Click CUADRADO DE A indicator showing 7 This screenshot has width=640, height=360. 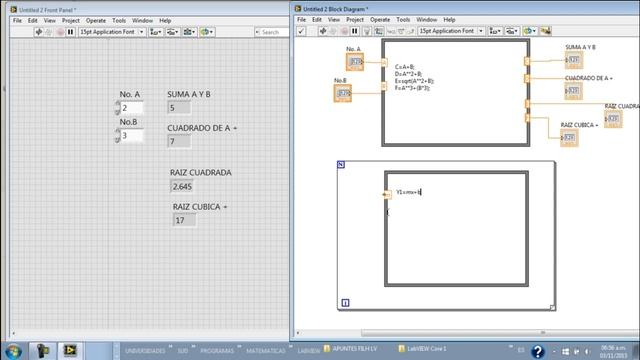click(x=179, y=142)
